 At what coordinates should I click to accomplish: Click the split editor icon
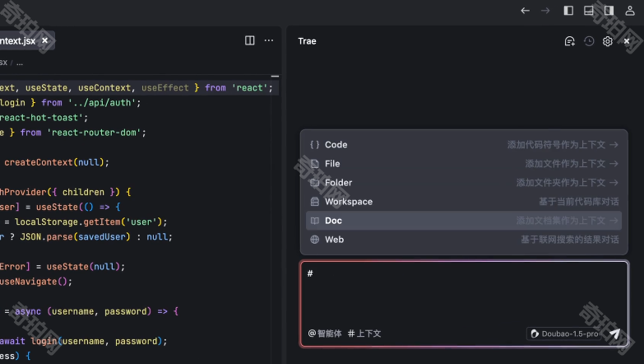[250, 40]
